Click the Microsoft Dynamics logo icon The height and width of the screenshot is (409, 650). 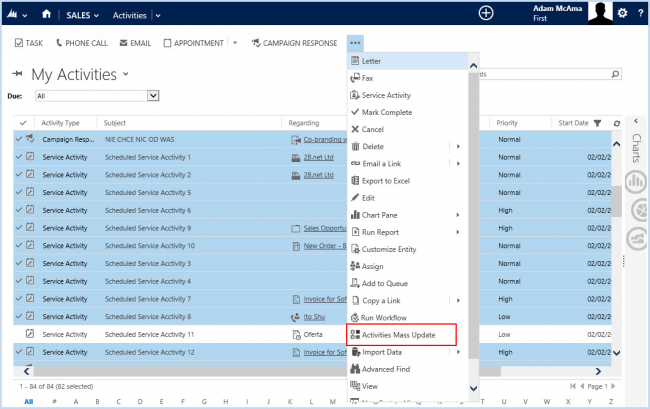pos(12,15)
